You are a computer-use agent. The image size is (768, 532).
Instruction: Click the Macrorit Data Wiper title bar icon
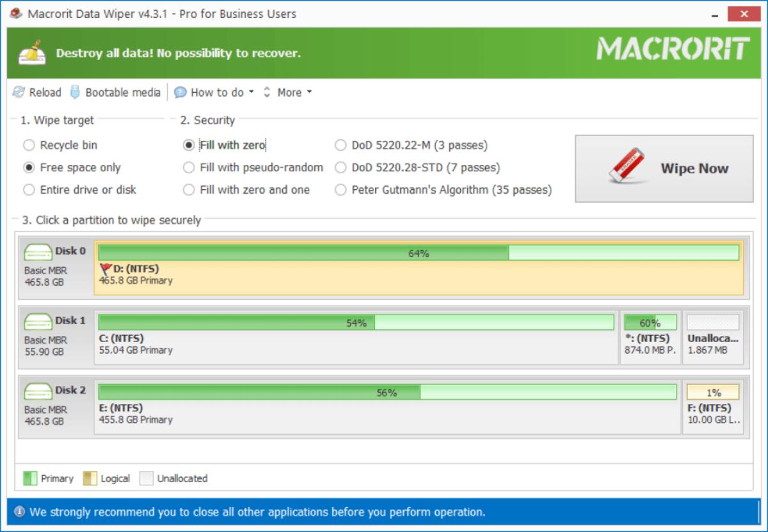pos(15,13)
